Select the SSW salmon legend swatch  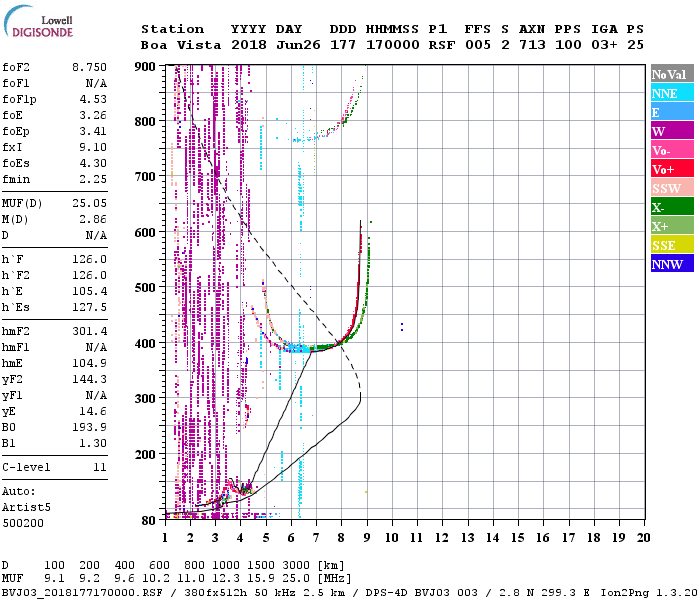(x=672, y=188)
